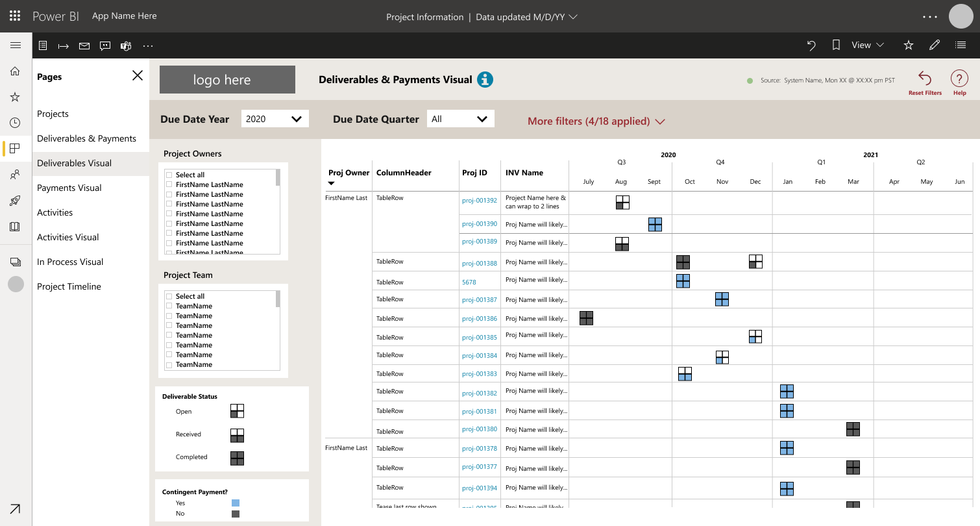Open the Power BI Home icon in sidebar
Screen dimensions: 980x526
click(x=15, y=71)
